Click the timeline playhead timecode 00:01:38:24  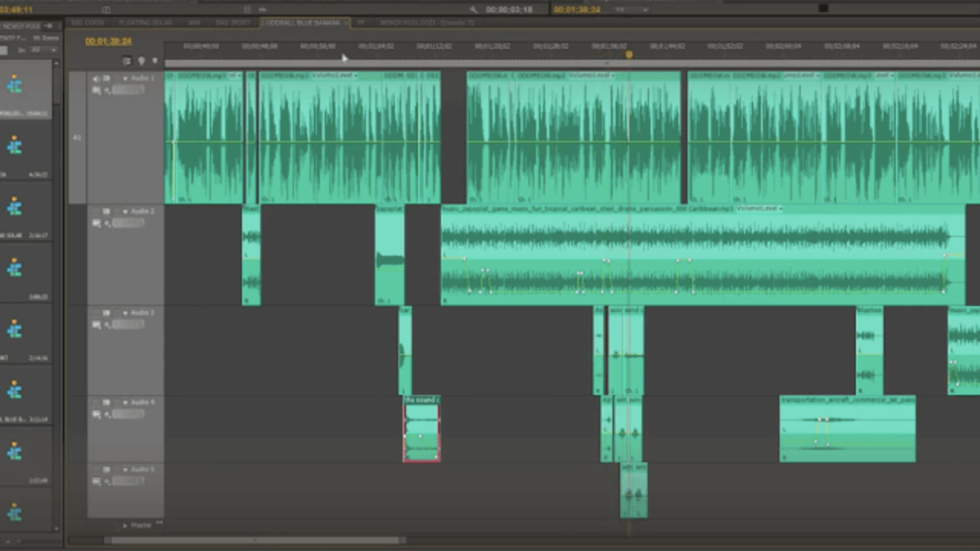click(108, 42)
